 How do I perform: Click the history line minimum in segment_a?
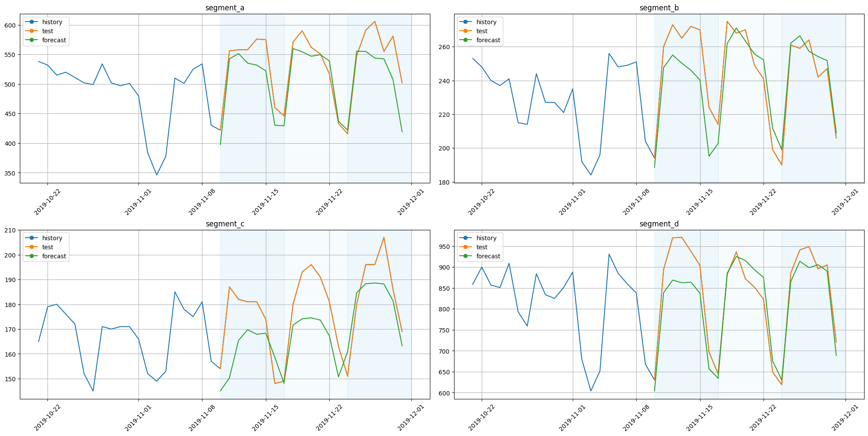click(x=157, y=175)
